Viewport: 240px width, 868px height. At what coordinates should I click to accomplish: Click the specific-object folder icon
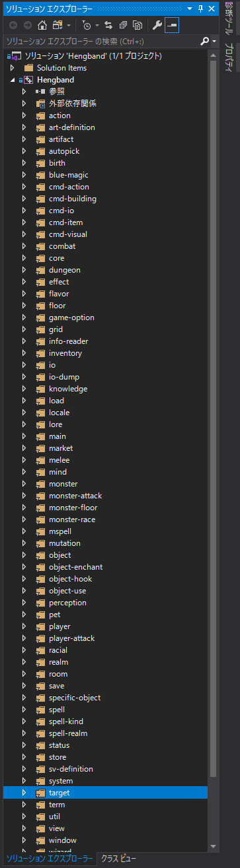click(40, 698)
